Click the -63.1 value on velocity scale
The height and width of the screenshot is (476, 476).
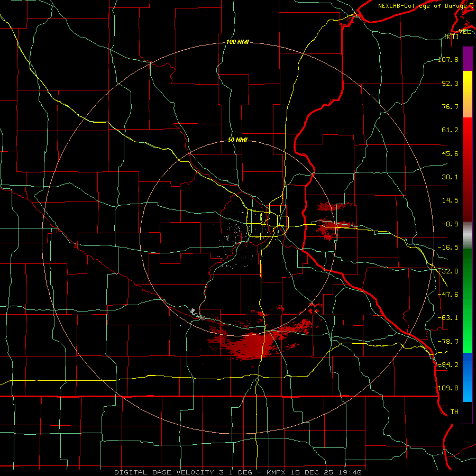[448, 318]
